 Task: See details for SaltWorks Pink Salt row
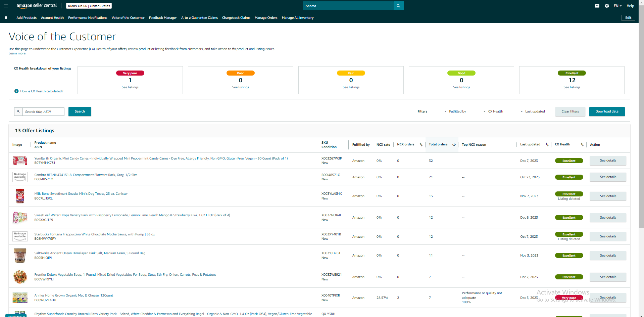pyautogui.click(x=608, y=256)
